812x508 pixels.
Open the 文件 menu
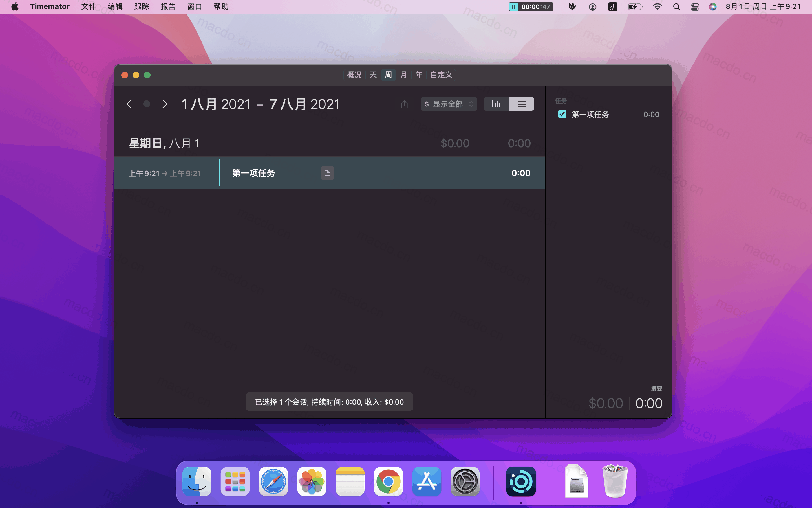pyautogui.click(x=89, y=7)
